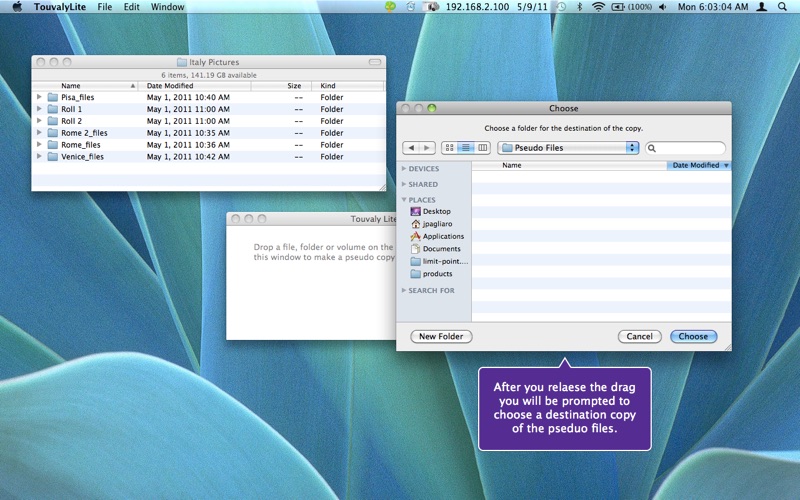Switch Choose dialog to column view
Screen dimensions: 800x500
pos(482,148)
